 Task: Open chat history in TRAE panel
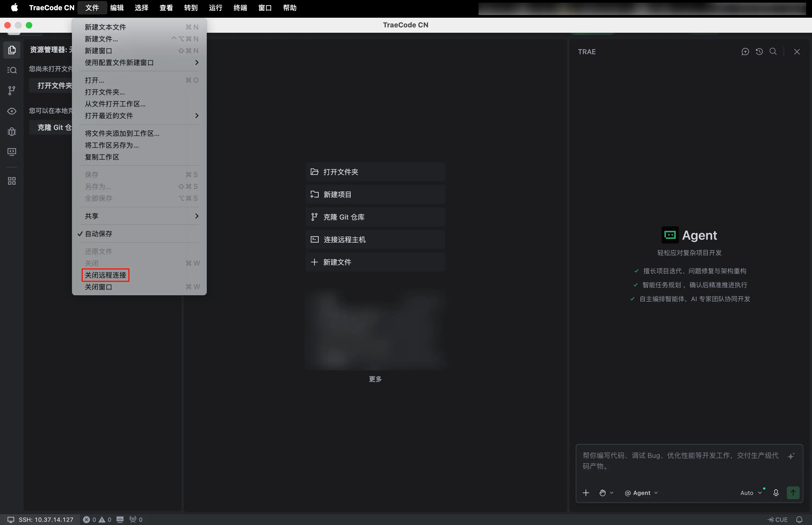[x=759, y=52]
